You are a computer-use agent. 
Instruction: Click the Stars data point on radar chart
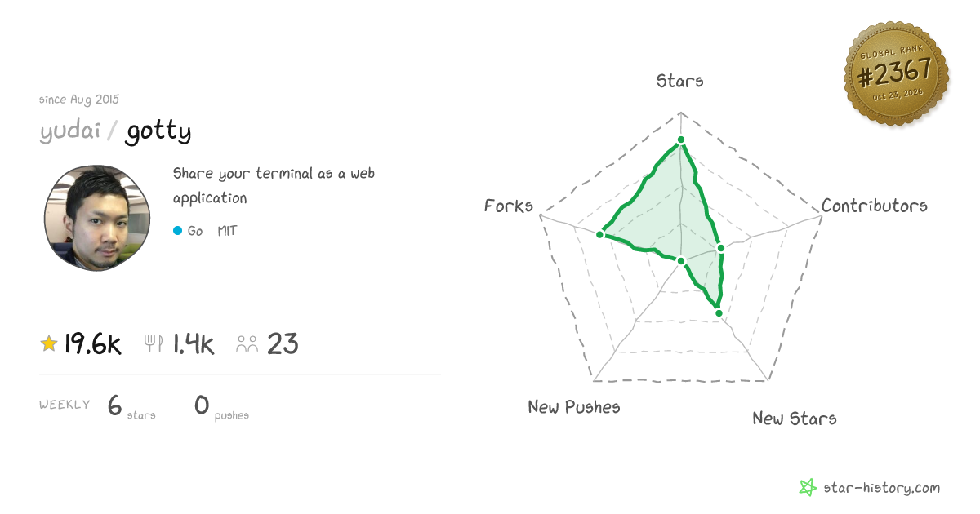(680, 140)
